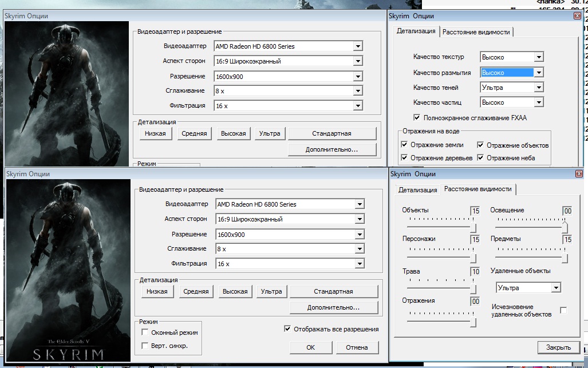Disable Полноэкранное сглаживание FXAA
The image size is (588, 368).
(417, 118)
